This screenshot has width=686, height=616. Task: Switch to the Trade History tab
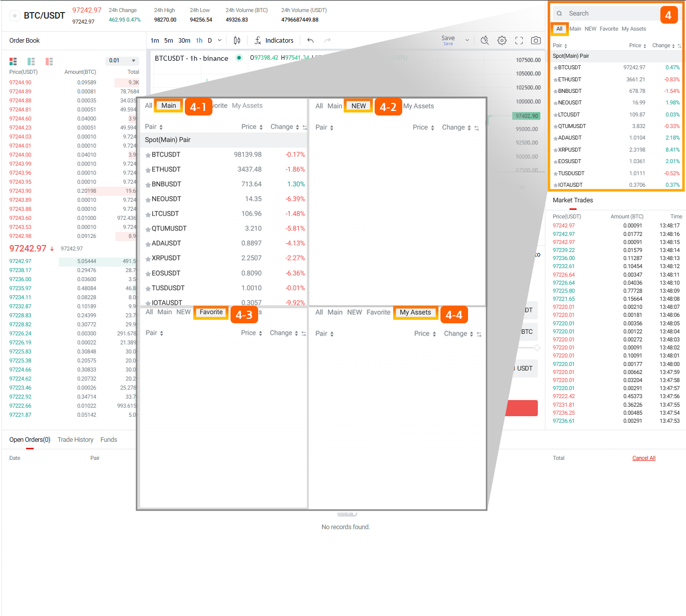pyautogui.click(x=75, y=440)
